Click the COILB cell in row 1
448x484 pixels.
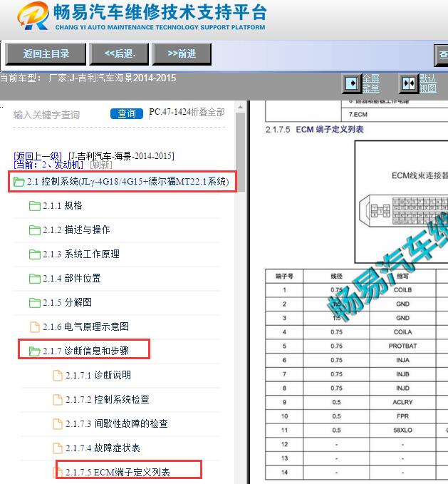point(402,290)
